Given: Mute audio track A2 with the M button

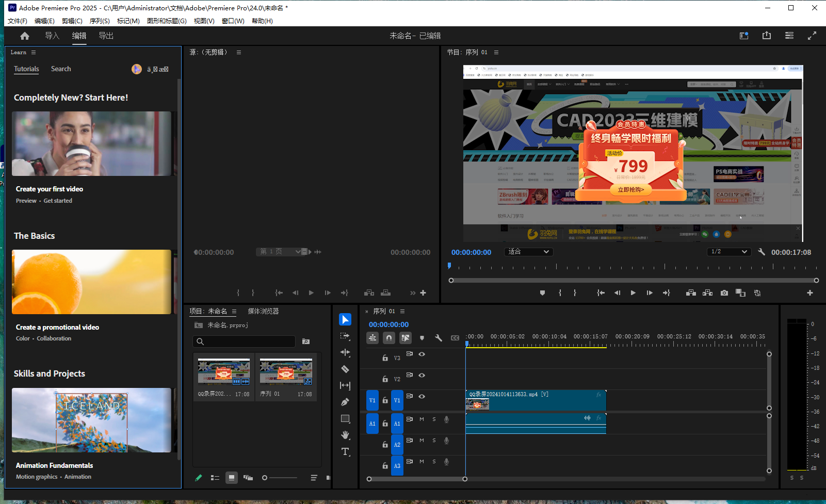Looking at the screenshot, I should click(421, 440).
